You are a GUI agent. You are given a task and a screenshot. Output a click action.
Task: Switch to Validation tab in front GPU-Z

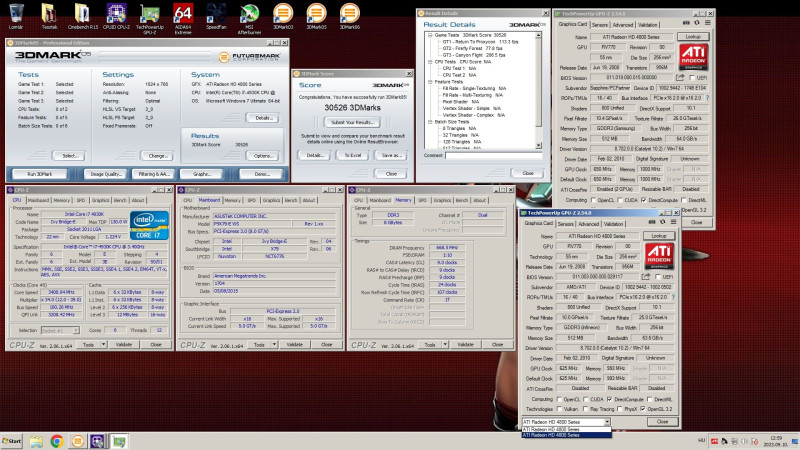(x=613, y=224)
